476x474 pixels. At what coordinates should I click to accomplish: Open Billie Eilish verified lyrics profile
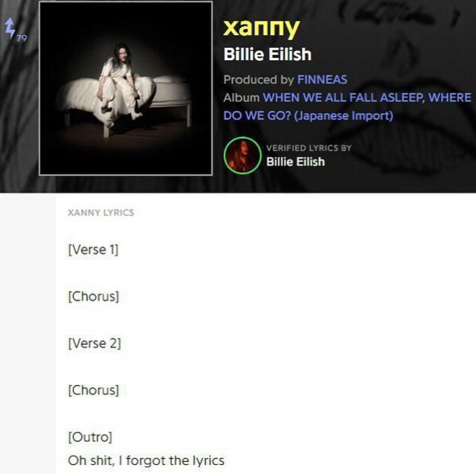coord(296,162)
